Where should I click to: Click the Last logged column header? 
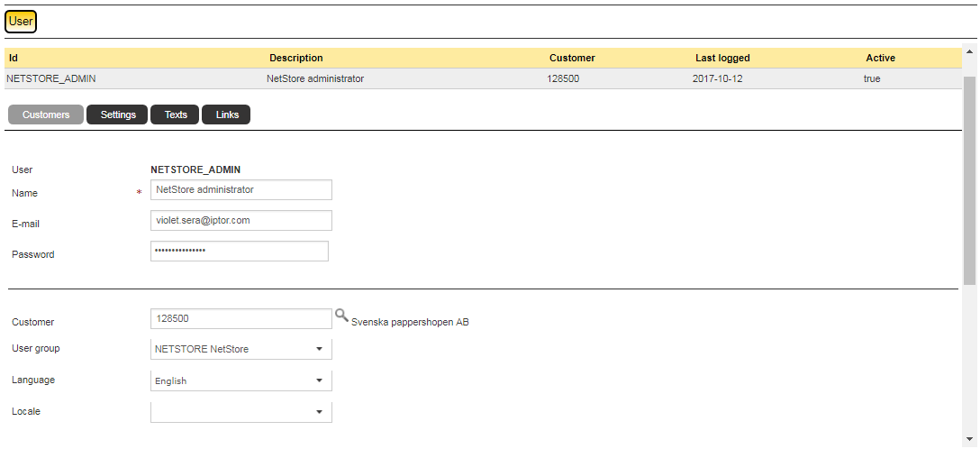tap(722, 58)
